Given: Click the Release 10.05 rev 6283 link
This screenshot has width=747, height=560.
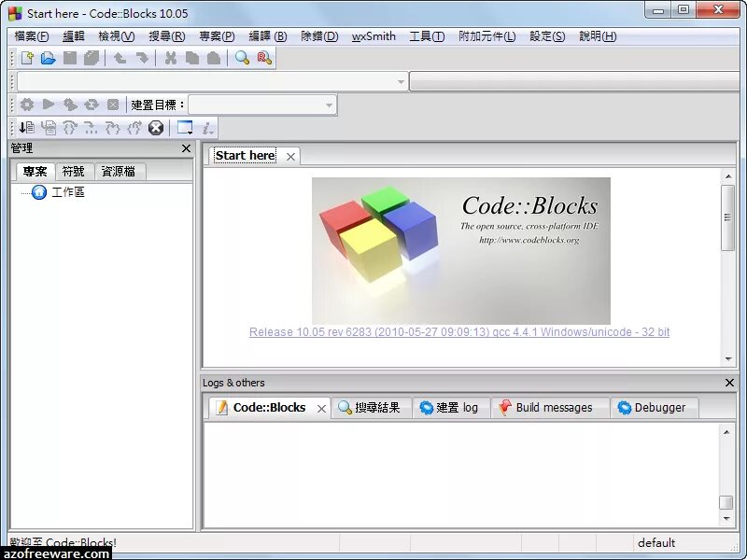Looking at the screenshot, I should pyautogui.click(x=459, y=332).
